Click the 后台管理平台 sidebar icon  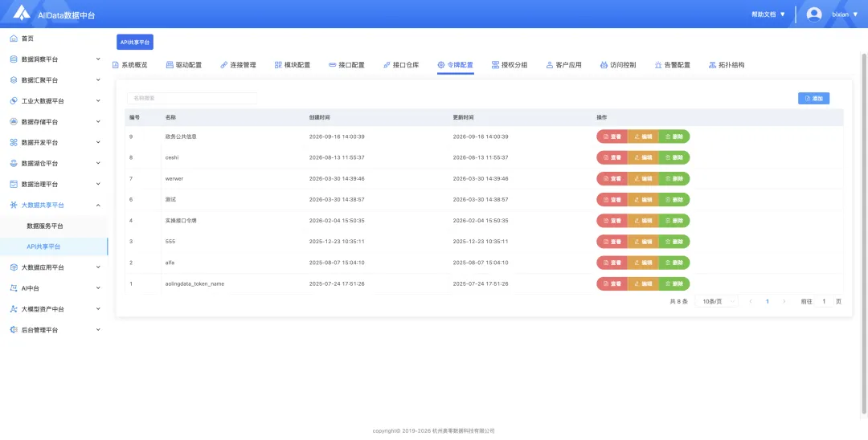coord(14,330)
